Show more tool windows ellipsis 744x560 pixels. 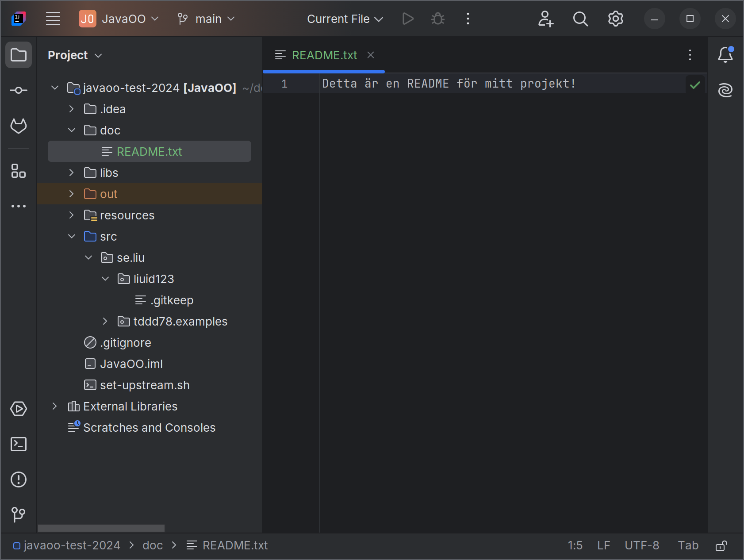click(19, 206)
